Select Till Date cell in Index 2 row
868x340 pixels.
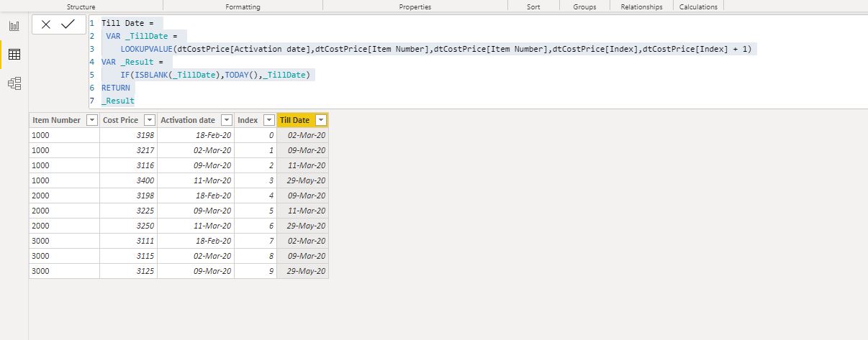pos(303,165)
